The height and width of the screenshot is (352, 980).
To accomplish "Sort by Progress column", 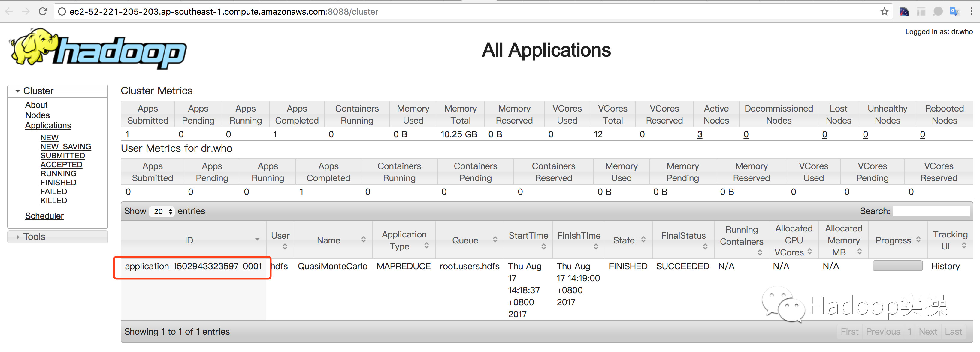I will [x=918, y=240].
